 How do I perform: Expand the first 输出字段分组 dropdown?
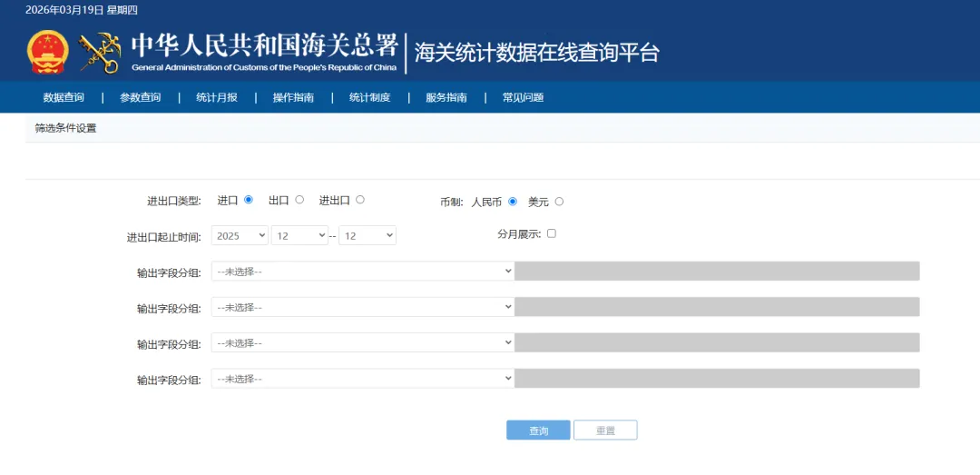(x=363, y=272)
